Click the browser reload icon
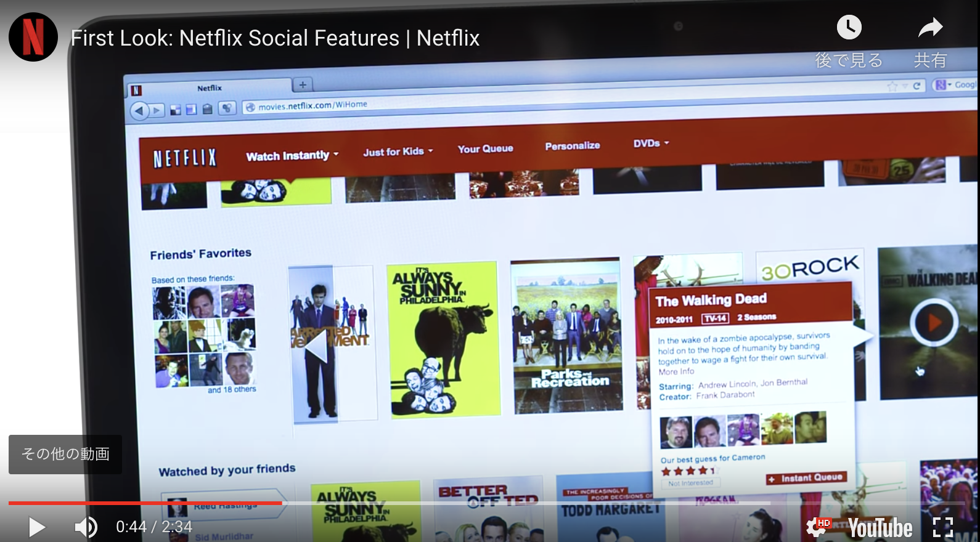This screenshot has width=980, height=542. pyautogui.click(x=917, y=86)
